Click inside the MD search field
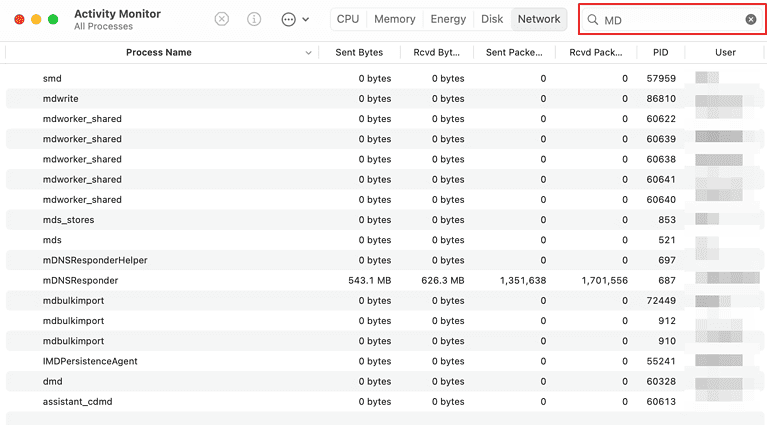The width and height of the screenshot is (767, 425). [x=670, y=20]
